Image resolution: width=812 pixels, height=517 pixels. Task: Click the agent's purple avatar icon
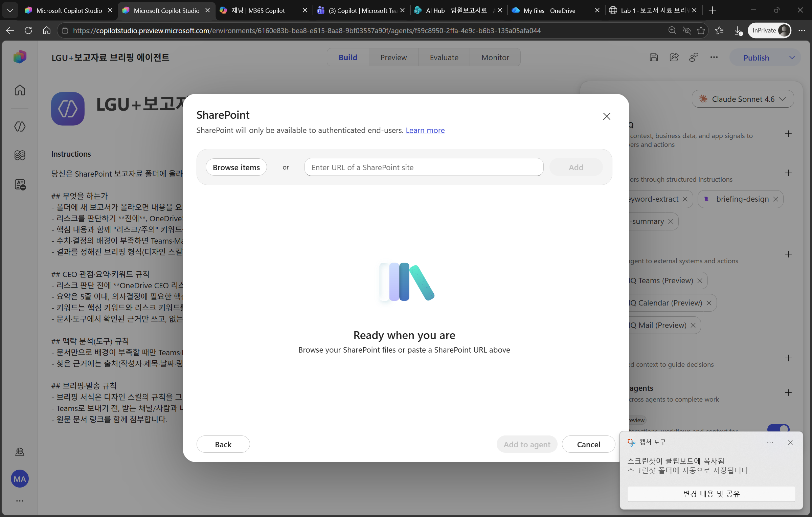pos(68,109)
